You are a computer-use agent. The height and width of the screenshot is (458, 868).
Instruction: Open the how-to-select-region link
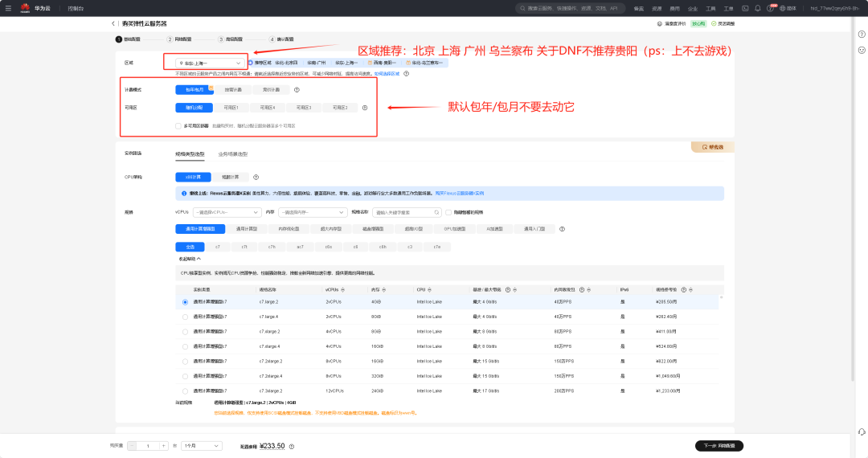(x=387, y=74)
